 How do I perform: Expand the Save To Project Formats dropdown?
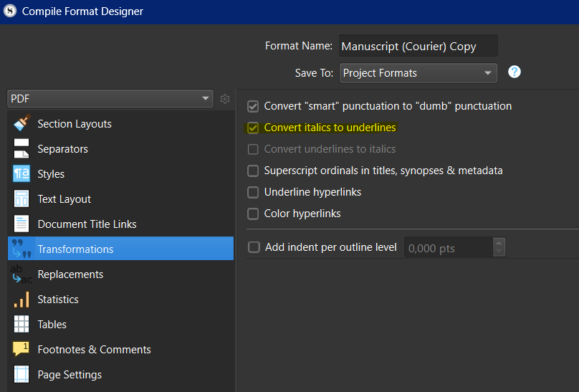418,72
